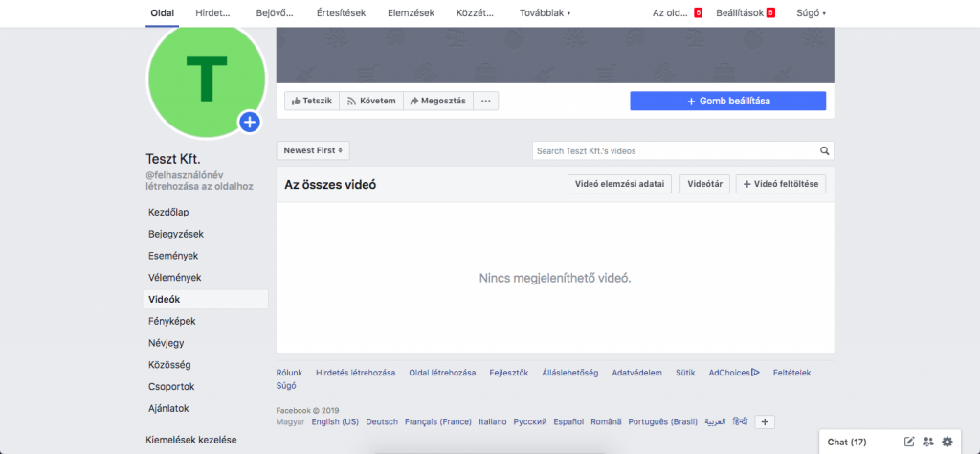The height and width of the screenshot is (454, 980).
Task: Click Oldal létrehozása footer link
Action: [x=442, y=373]
